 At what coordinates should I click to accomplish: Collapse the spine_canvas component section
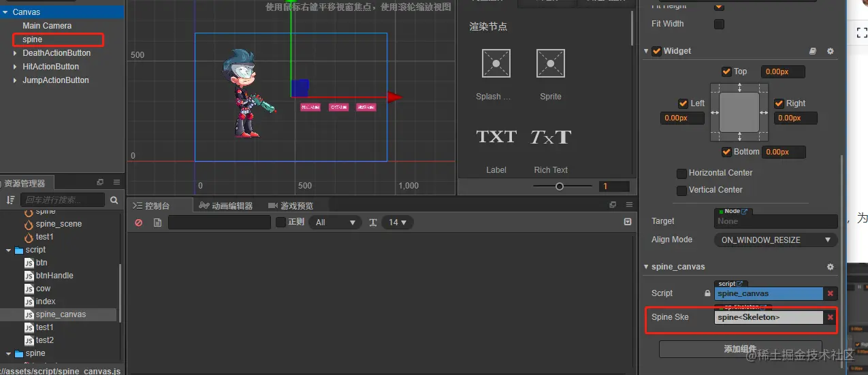coord(647,267)
